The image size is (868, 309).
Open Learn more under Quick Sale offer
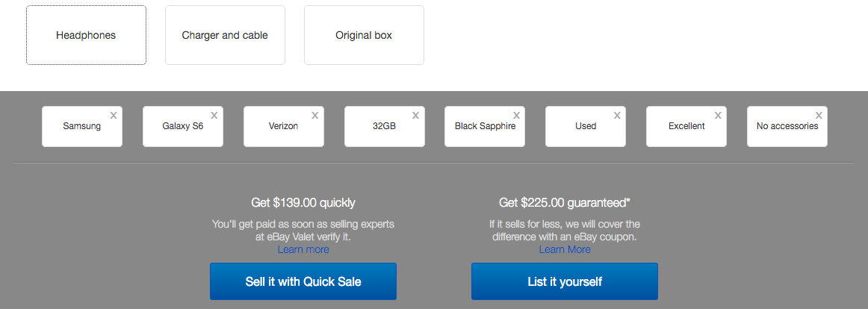[303, 249]
